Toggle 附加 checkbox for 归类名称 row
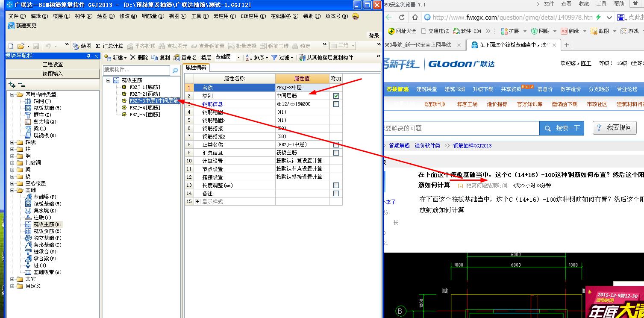The image size is (644, 318). point(336,145)
